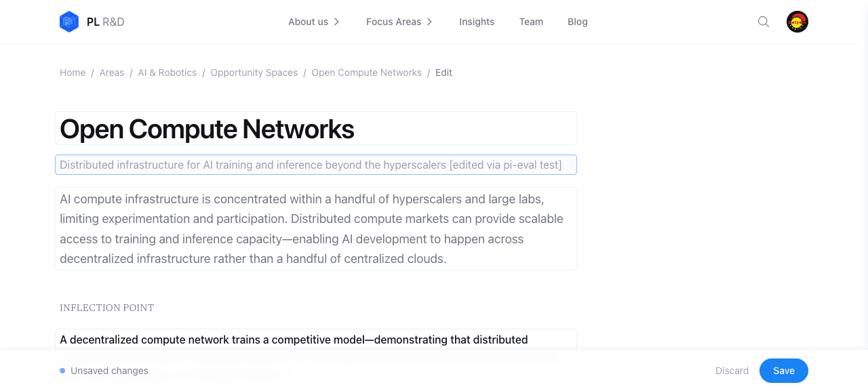Save the unsaved changes
The height and width of the screenshot is (391, 868).
click(784, 371)
